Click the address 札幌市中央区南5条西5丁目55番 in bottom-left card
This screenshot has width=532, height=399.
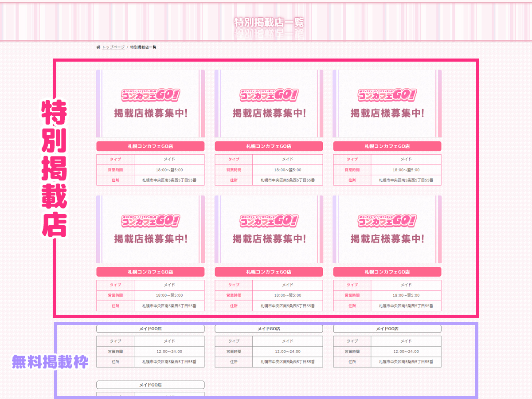tap(169, 306)
